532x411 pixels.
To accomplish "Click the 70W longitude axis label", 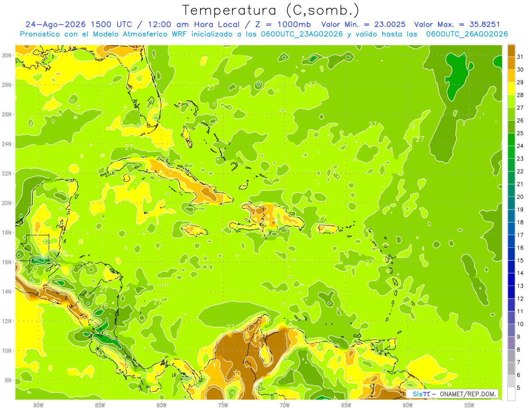I will (x=285, y=405).
